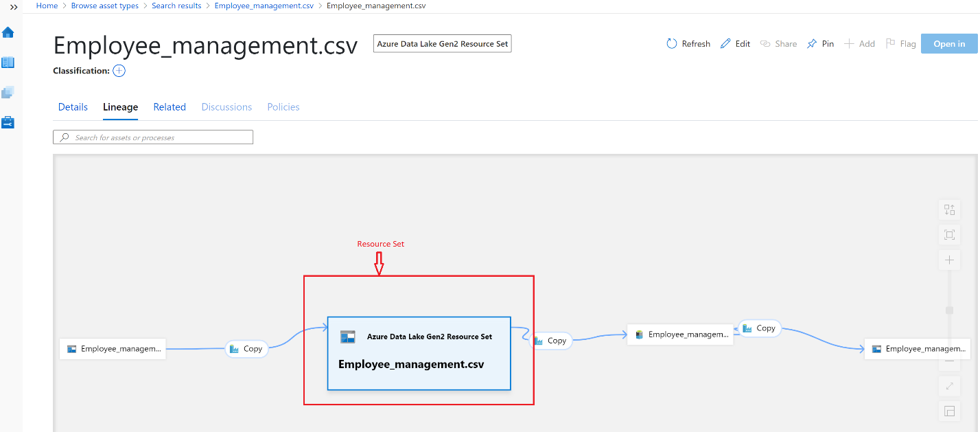Zoom in with the plus icon
The height and width of the screenshot is (432, 980).
[950, 260]
